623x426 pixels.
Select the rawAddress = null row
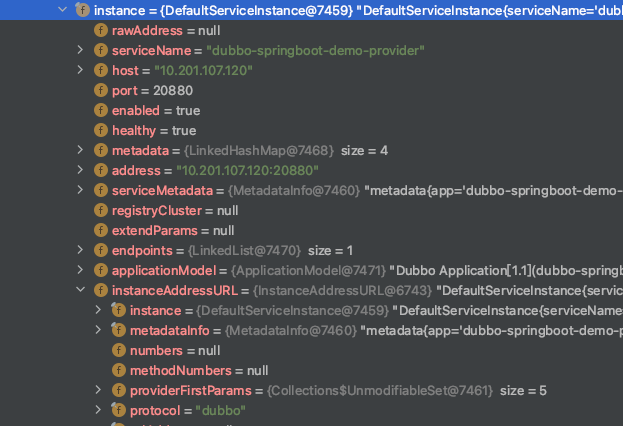coord(312,30)
